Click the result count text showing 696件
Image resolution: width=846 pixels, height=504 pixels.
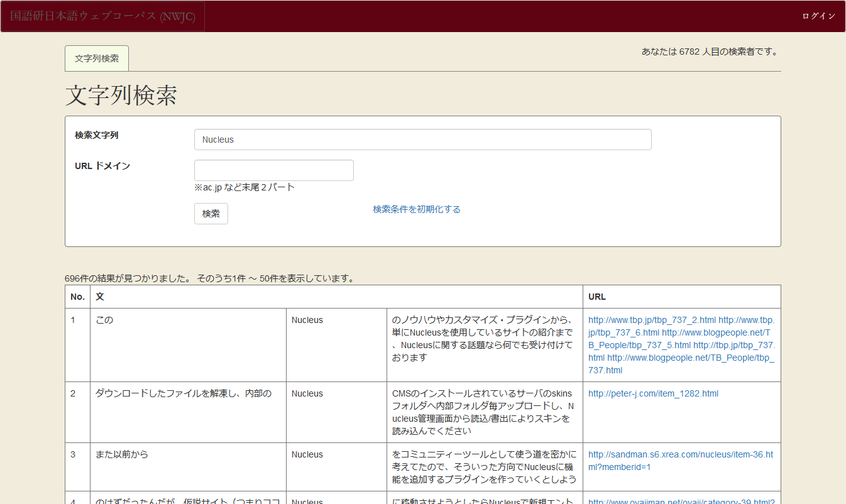[x=209, y=278]
